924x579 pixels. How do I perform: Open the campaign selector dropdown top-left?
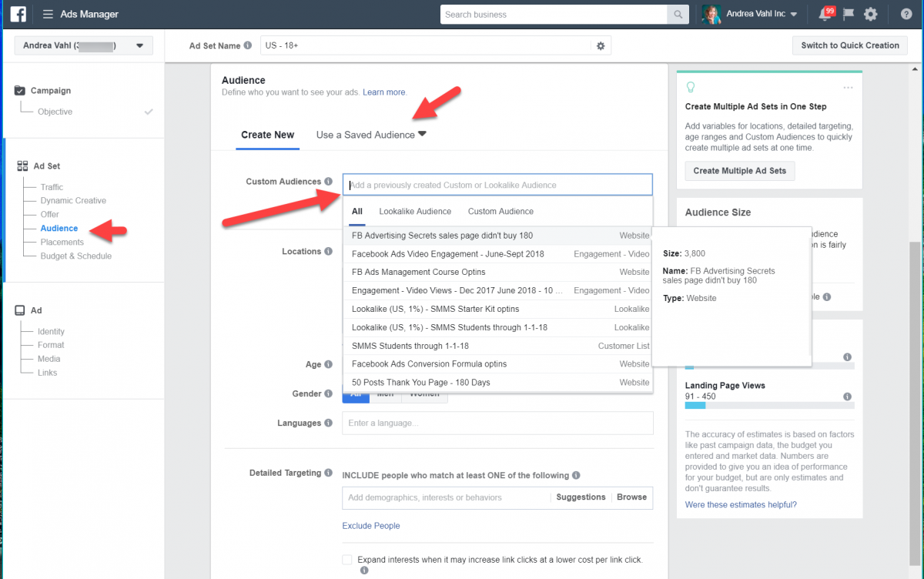83,45
